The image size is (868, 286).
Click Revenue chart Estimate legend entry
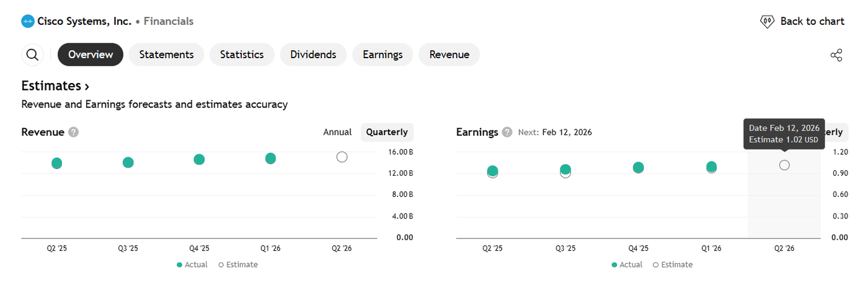(x=238, y=264)
